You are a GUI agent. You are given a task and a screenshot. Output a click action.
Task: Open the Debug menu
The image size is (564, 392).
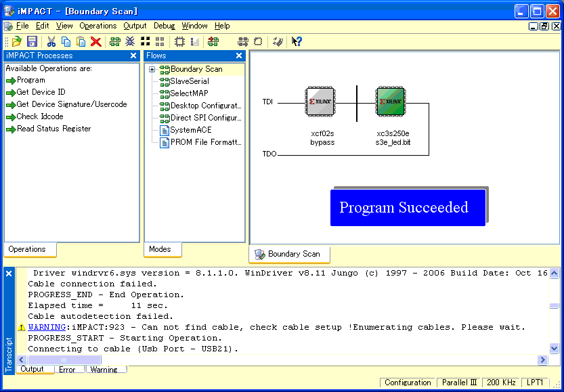click(164, 26)
